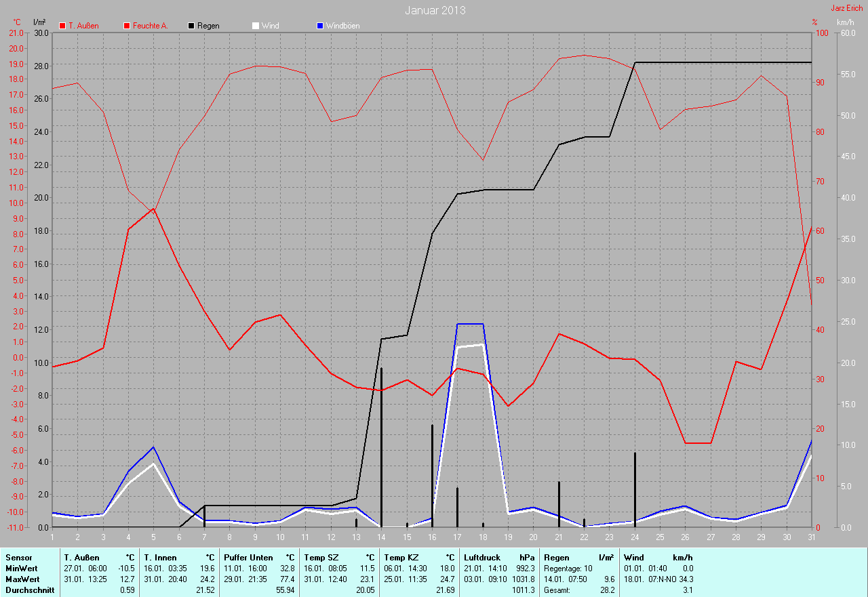Click the red T. Außen legend swatch
This screenshot has height=597, width=868.
[63, 26]
